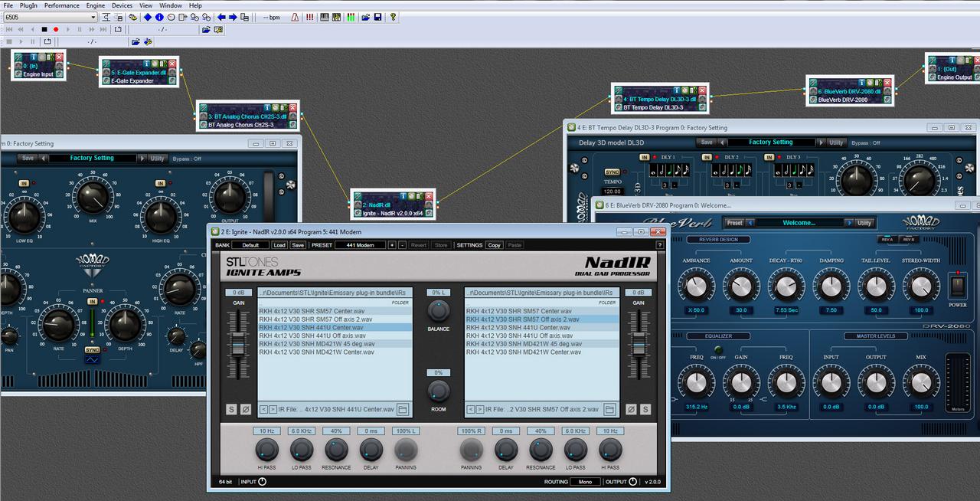
Task: Toggle the BlueVerb equalizer ON/OFF button
Action: point(718,350)
